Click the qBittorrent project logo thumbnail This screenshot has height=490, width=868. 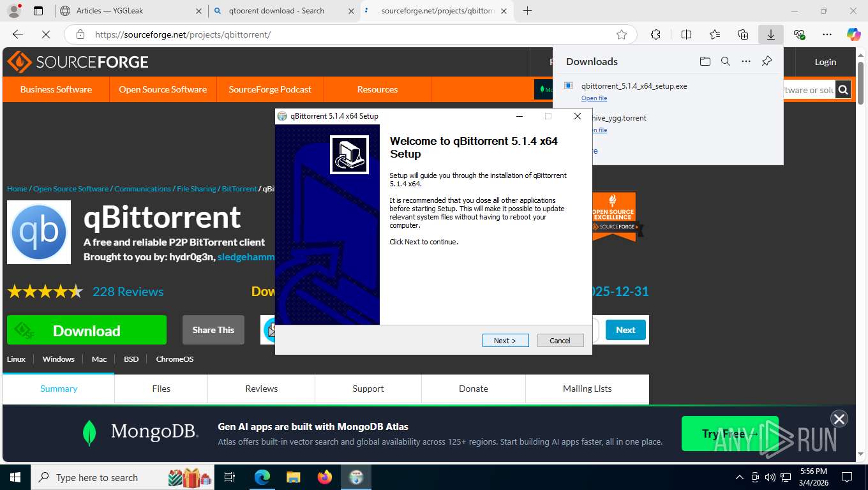point(39,232)
